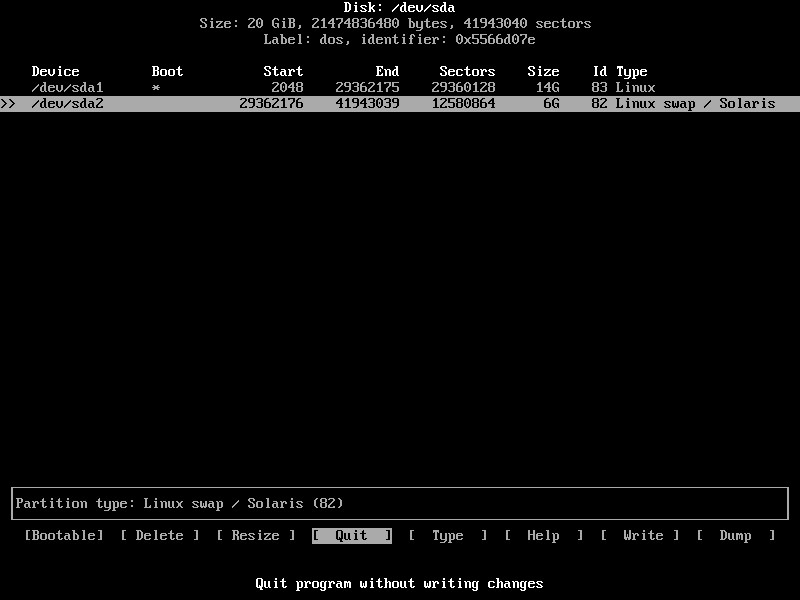Click the Boot column header
The image size is (800, 600).
coord(168,72)
